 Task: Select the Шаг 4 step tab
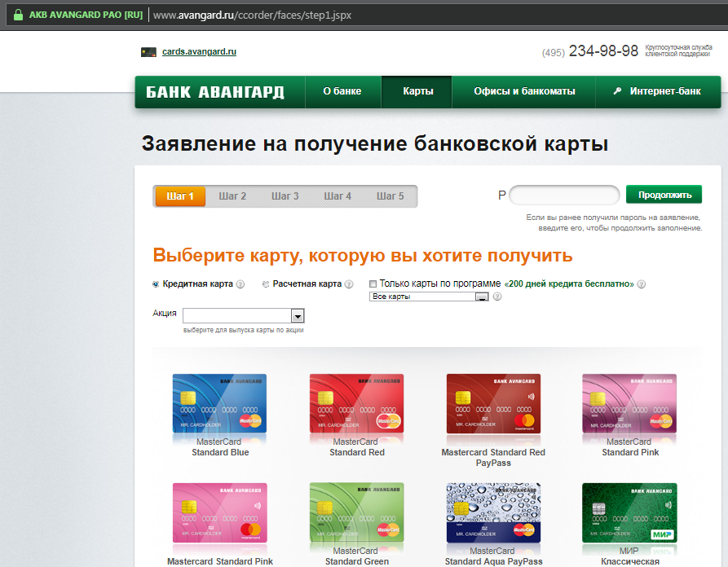coord(338,196)
